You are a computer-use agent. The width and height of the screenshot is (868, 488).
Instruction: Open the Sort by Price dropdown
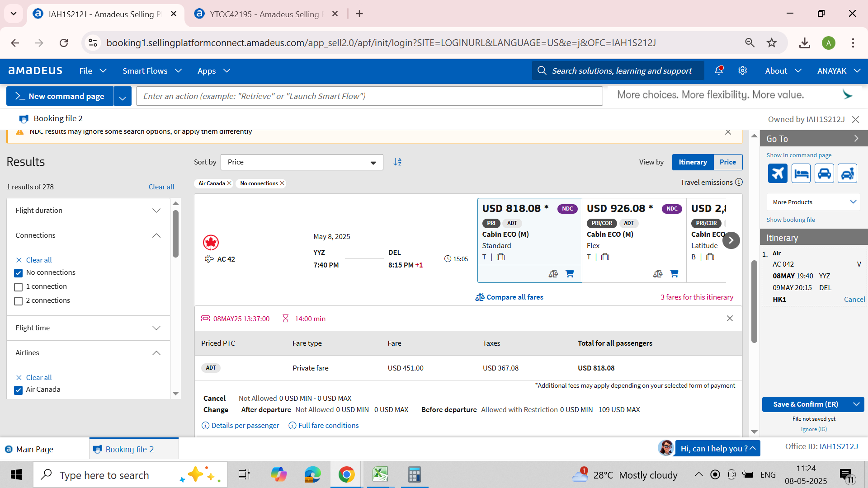click(x=302, y=162)
